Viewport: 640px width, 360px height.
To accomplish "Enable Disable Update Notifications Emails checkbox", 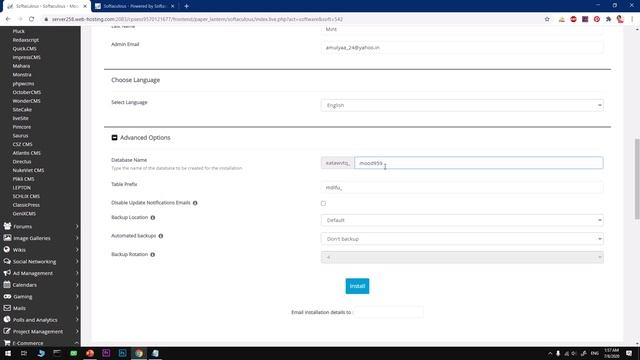I will point(323,203).
